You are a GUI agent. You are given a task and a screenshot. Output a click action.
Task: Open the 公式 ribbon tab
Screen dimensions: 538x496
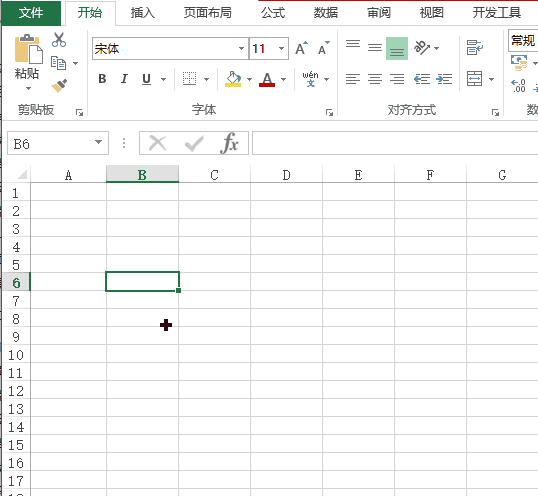273,13
